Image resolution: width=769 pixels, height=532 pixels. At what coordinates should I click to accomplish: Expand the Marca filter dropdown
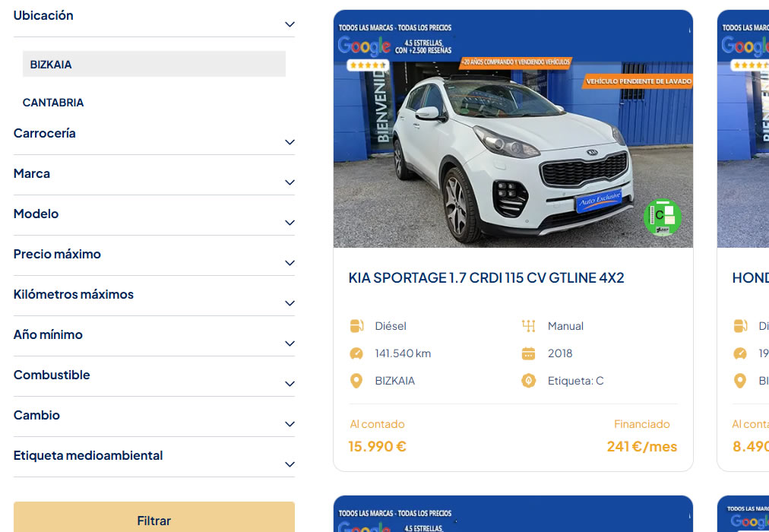coord(290,182)
